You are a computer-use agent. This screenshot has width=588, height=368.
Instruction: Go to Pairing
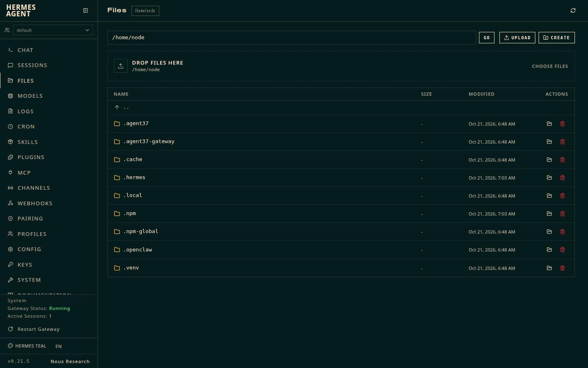click(49, 219)
